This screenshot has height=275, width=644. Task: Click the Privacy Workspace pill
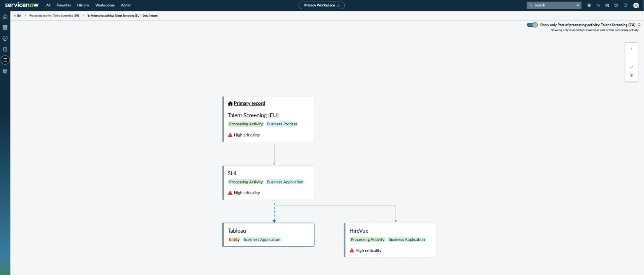click(321, 5)
